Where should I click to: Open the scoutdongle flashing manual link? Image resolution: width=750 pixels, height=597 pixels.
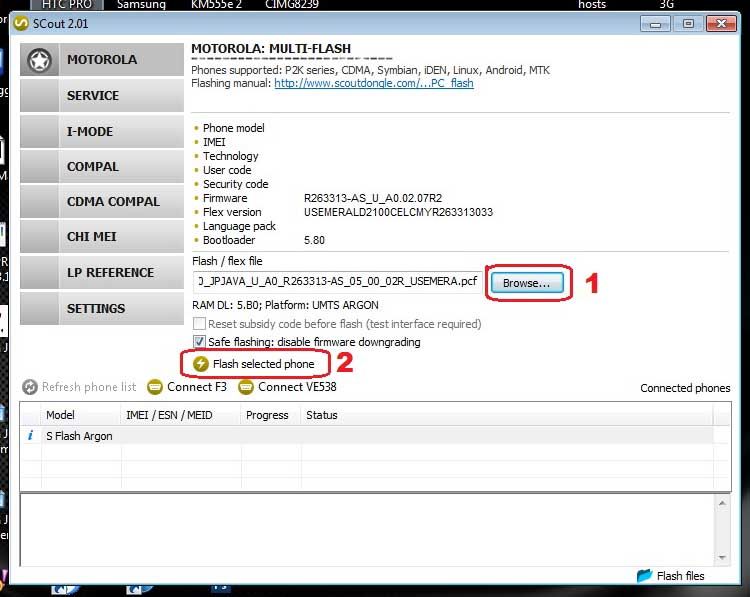pos(374,83)
